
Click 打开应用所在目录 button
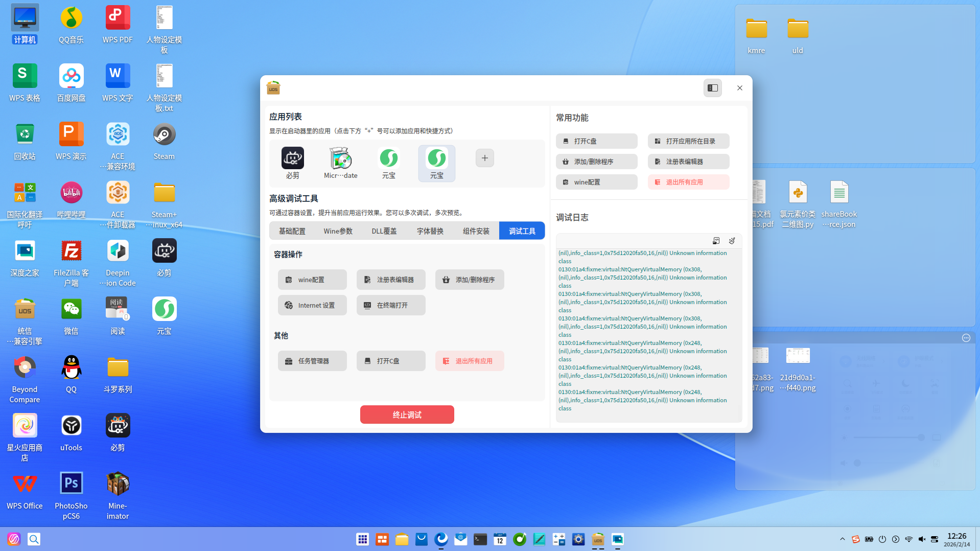pyautogui.click(x=689, y=141)
